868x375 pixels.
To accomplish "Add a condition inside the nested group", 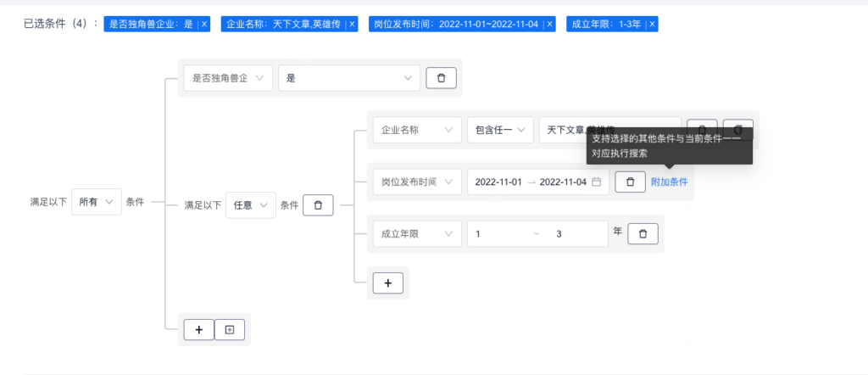I will pyautogui.click(x=387, y=283).
